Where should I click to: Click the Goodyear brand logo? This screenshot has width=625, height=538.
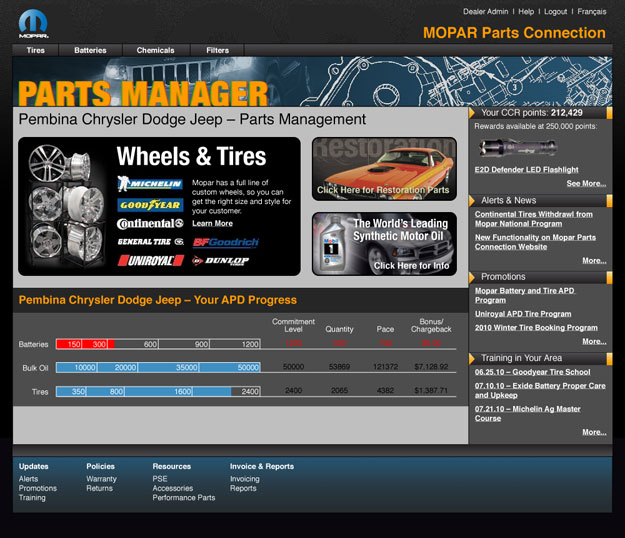(x=150, y=205)
